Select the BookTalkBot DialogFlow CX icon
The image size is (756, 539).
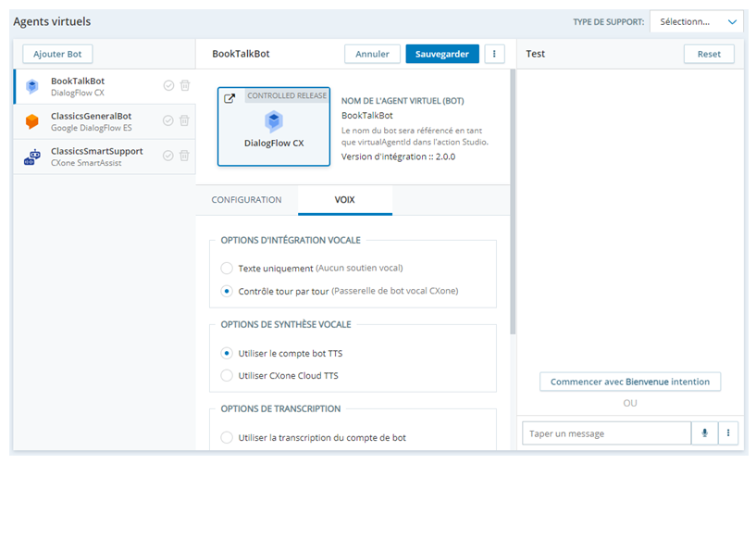tap(32, 84)
